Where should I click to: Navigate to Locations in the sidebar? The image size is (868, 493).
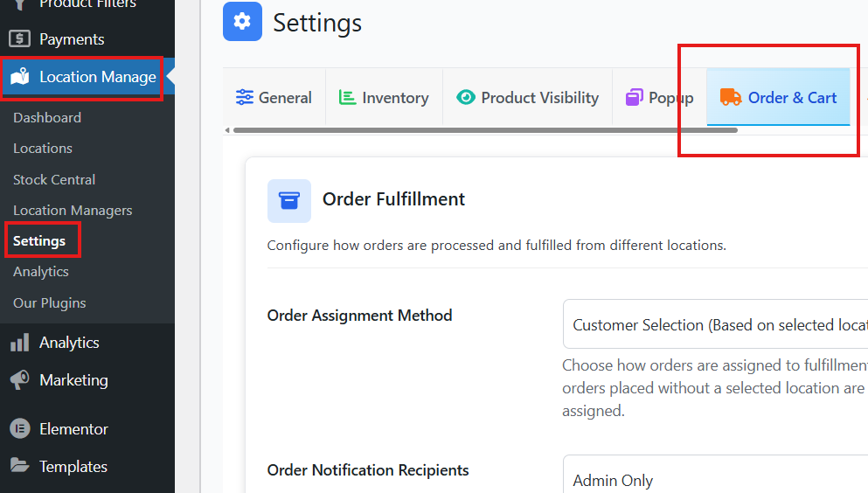coord(43,149)
